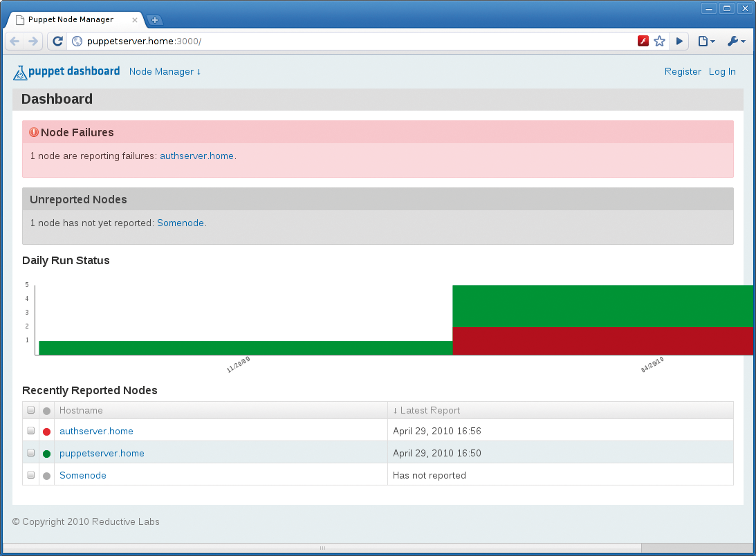
Task: Open the Node Manager dropdown menu
Action: pos(165,71)
